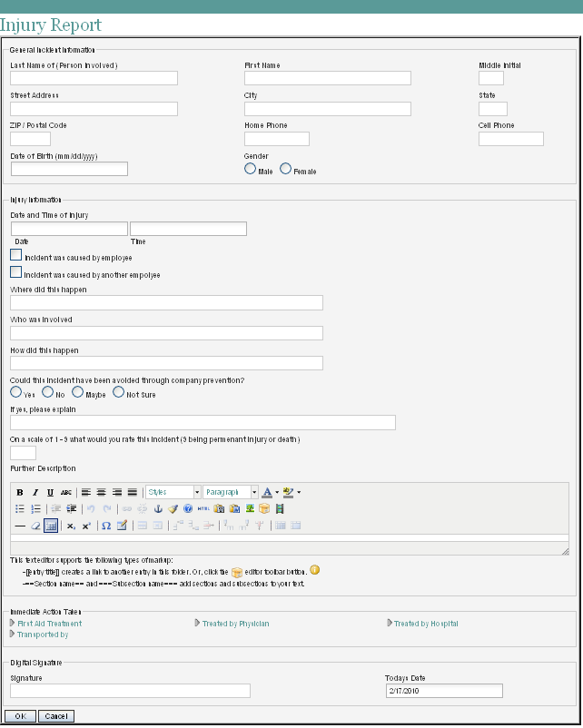Insert a special character (omega icon)

click(x=106, y=526)
